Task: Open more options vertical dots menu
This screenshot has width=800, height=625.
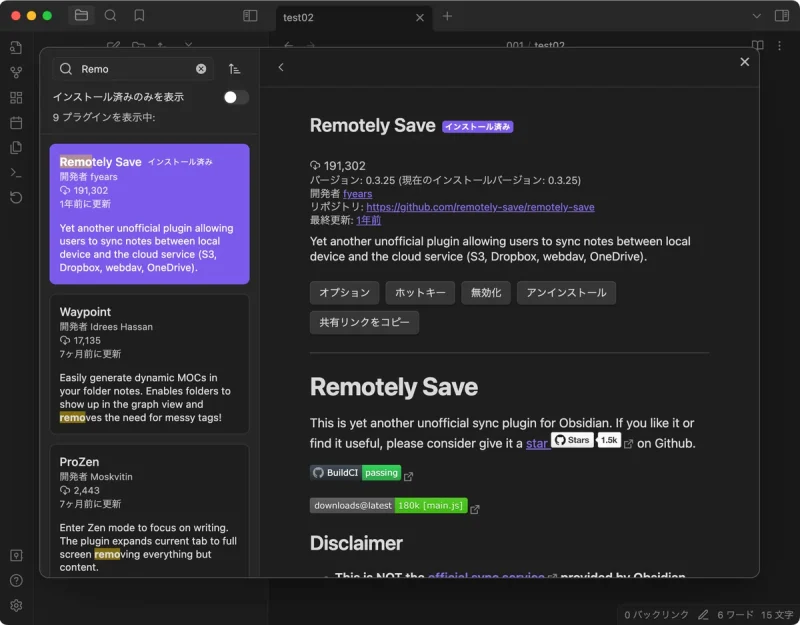Action: (x=779, y=45)
